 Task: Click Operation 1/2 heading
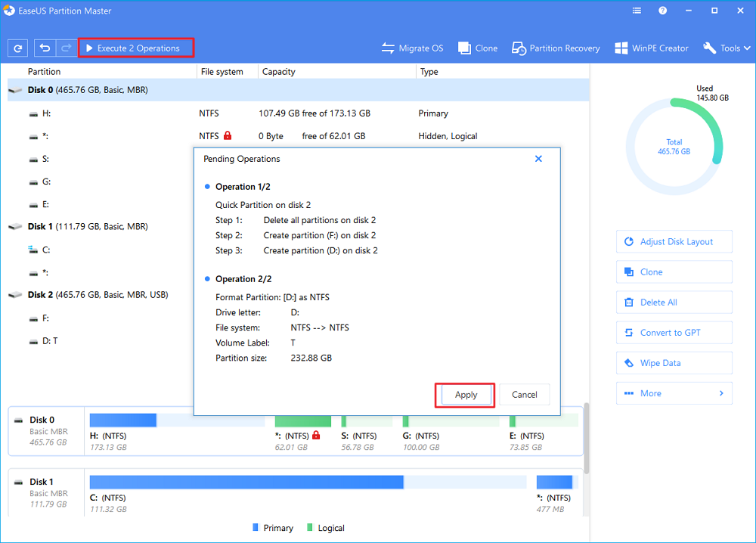(x=243, y=187)
